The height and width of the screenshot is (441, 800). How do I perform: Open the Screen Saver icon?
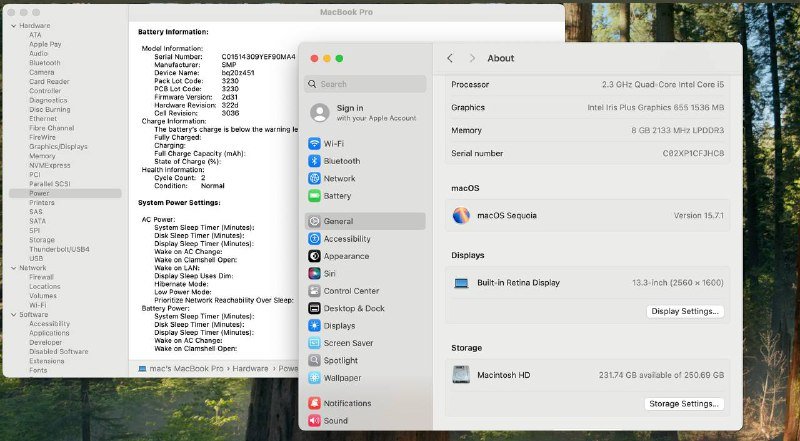pyautogui.click(x=314, y=342)
